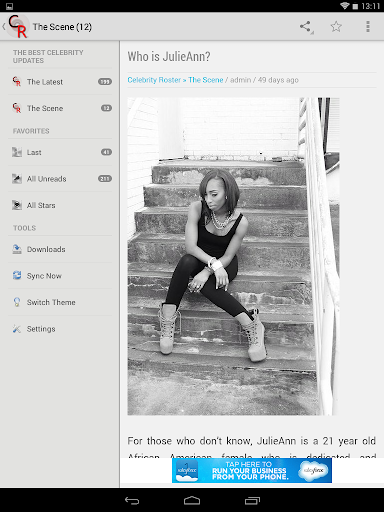The image size is (384, 512).
Task: Tap the Android recent apps button
Action: pos(252,500)
